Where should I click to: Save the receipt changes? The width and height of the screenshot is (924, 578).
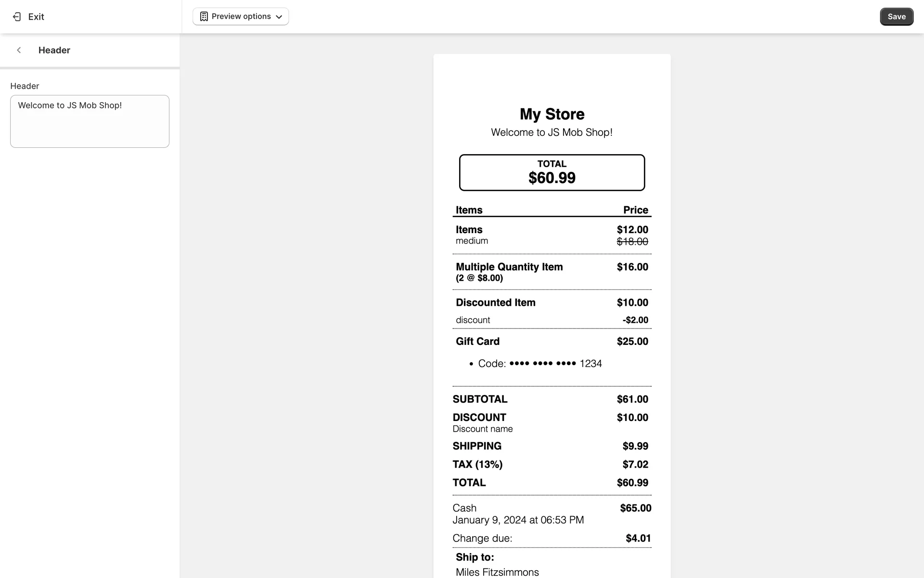coord(896,16)
